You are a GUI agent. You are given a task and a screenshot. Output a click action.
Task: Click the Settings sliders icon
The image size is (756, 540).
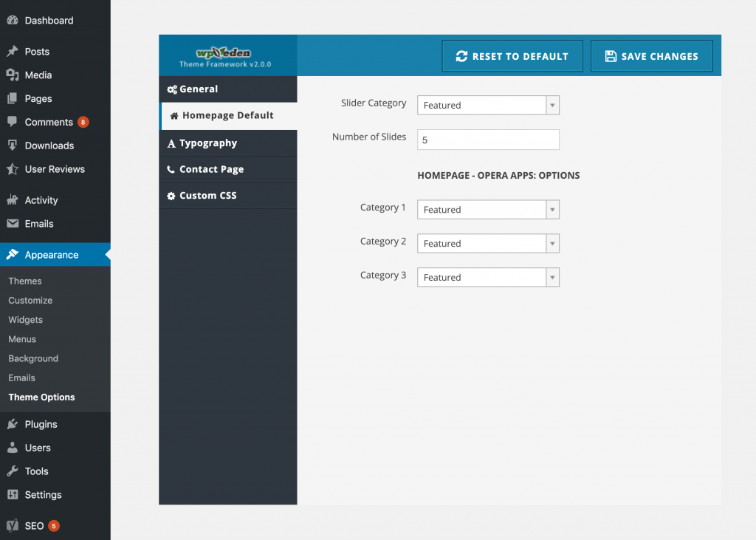tap(13, 495)
